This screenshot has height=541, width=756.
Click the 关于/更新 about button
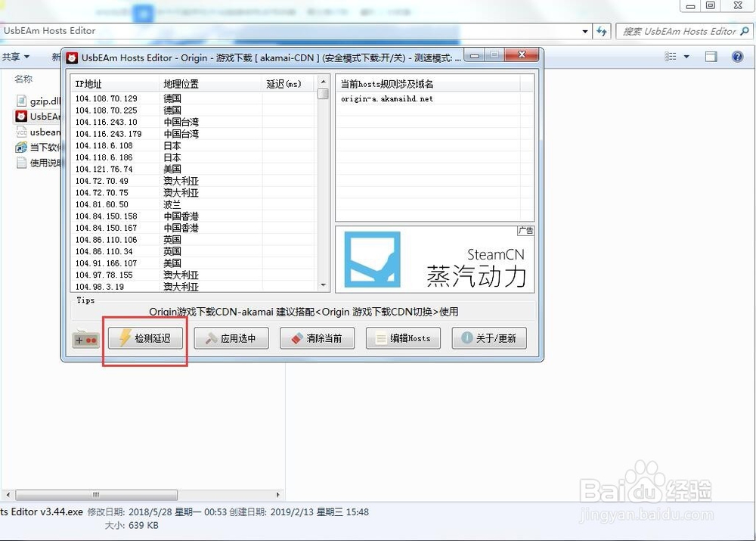coord(489,338)
